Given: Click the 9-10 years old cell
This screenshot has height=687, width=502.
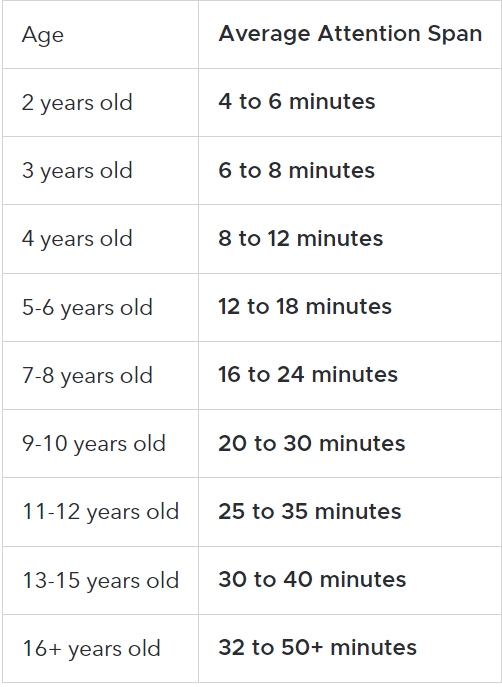Looking at the screenshot, I should [94, 444].
